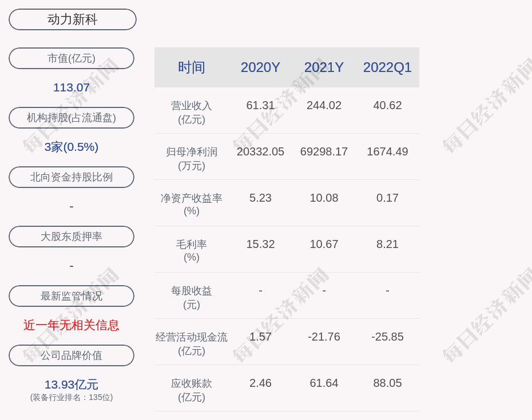This screenshot has width=532, height=420.
Task: Select the 营业收入(亿元) row label
Action: pos(192,112)
